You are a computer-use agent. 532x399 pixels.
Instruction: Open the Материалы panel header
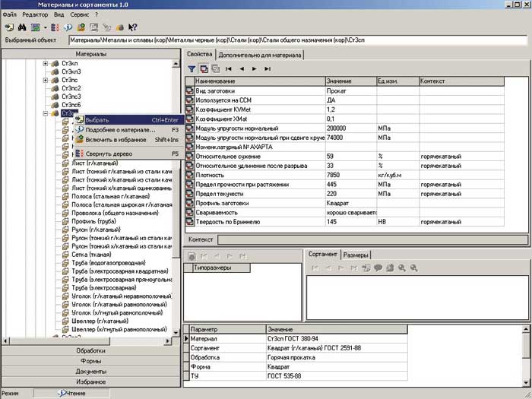[91, 54]
